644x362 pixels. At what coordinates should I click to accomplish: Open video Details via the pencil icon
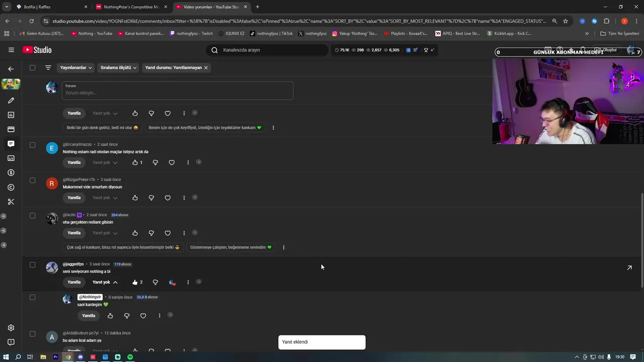(11, 101)
